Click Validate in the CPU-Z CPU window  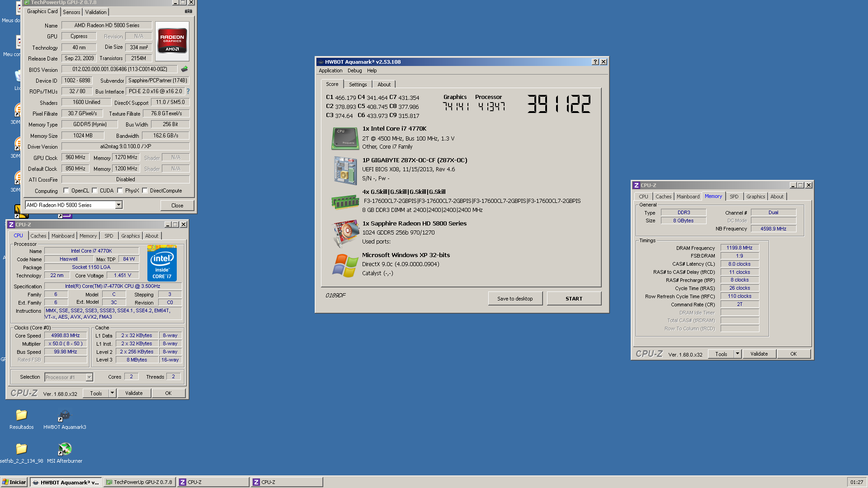point(134,393)
